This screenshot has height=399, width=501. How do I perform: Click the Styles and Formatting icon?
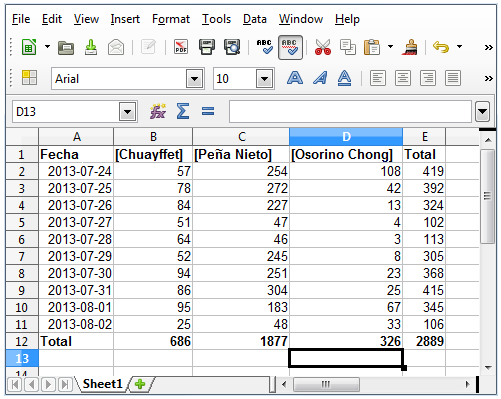[29, 78]
